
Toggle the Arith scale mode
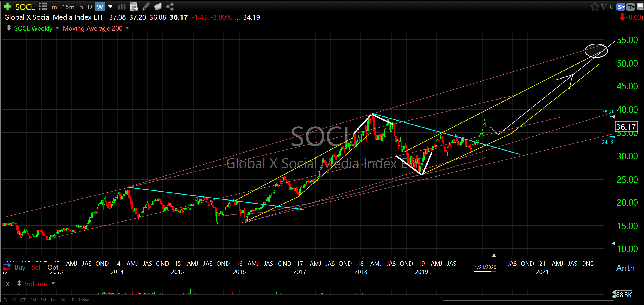625,268
